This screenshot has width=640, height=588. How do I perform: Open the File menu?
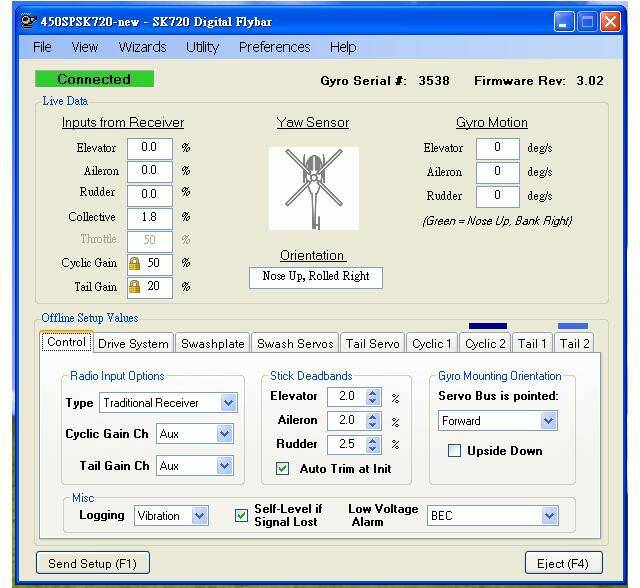(x=42, y=47)
